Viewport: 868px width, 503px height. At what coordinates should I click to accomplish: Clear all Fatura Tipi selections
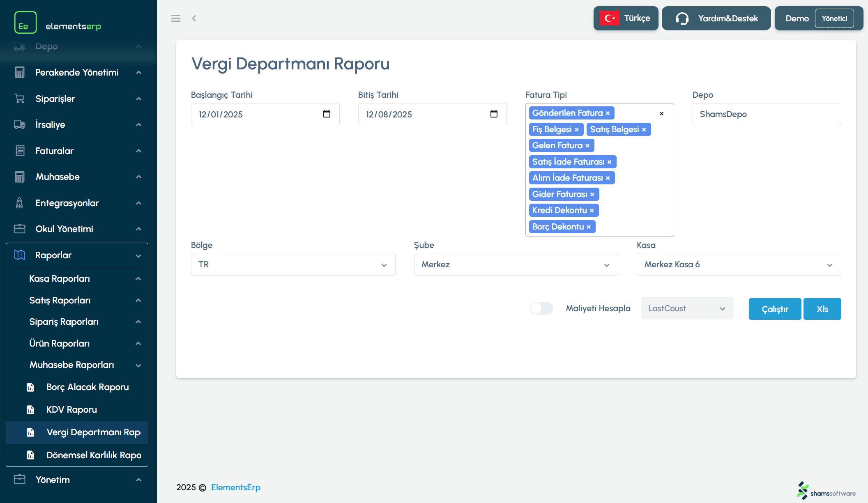pyautogui.click(x=661, y=114)
